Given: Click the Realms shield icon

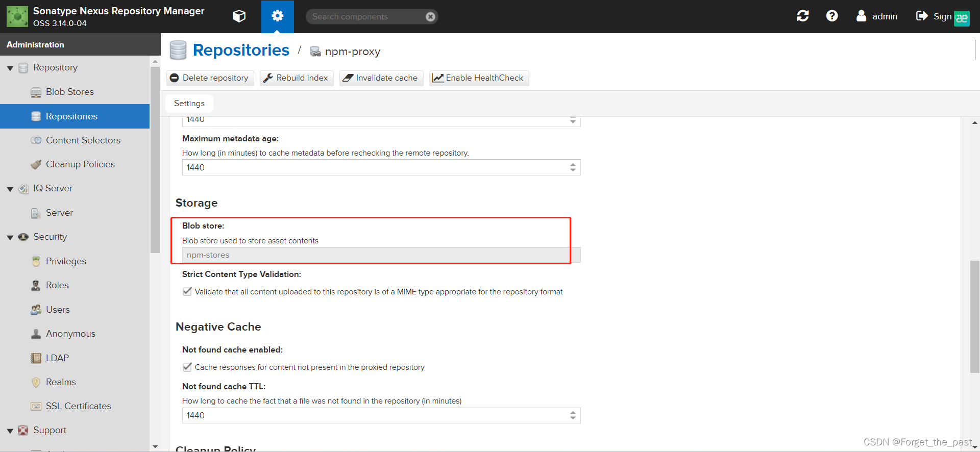Looking at the screenshot, I should tap(36, 382).
